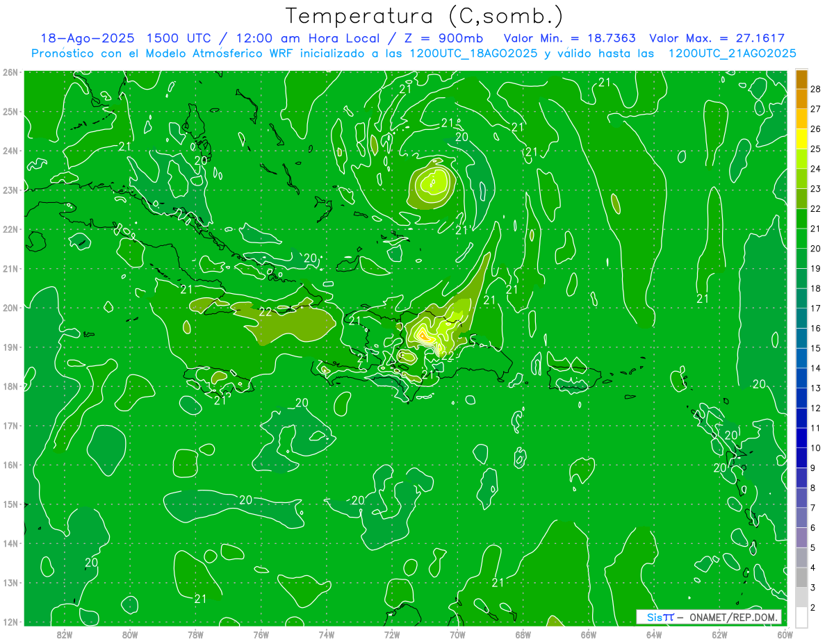Click value '15' on the color scale
This screenshot has height=644, width=834.
(x=816, y=348)
